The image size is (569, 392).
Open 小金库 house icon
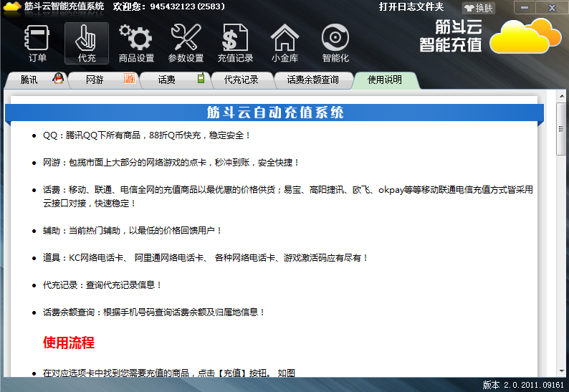pos(285,43)
